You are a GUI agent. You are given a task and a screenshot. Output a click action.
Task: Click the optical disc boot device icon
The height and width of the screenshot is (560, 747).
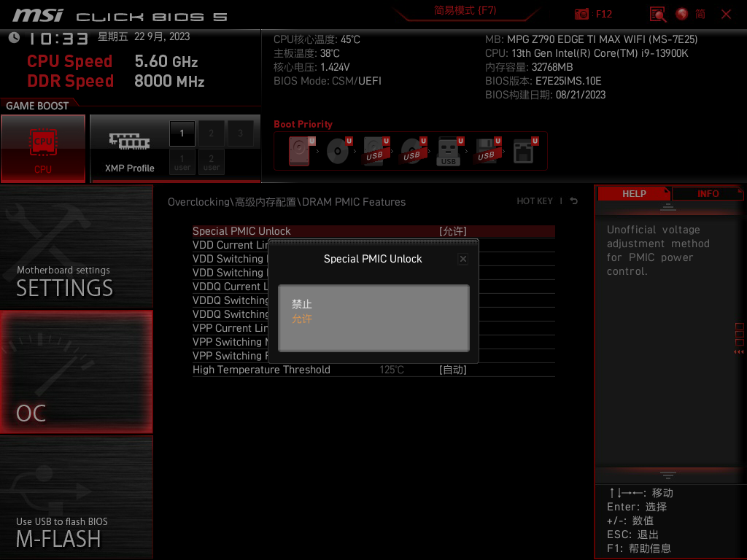338,151
